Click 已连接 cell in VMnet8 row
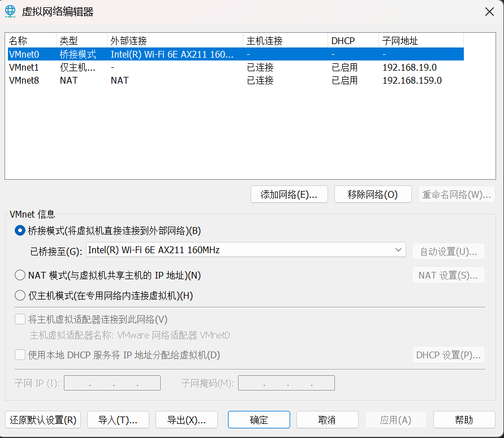504x438 pixels. tap(260, 80)
